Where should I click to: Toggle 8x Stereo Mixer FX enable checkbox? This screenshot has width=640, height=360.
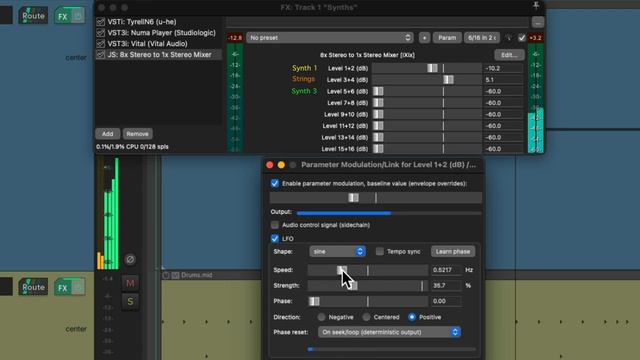point(100,55)
